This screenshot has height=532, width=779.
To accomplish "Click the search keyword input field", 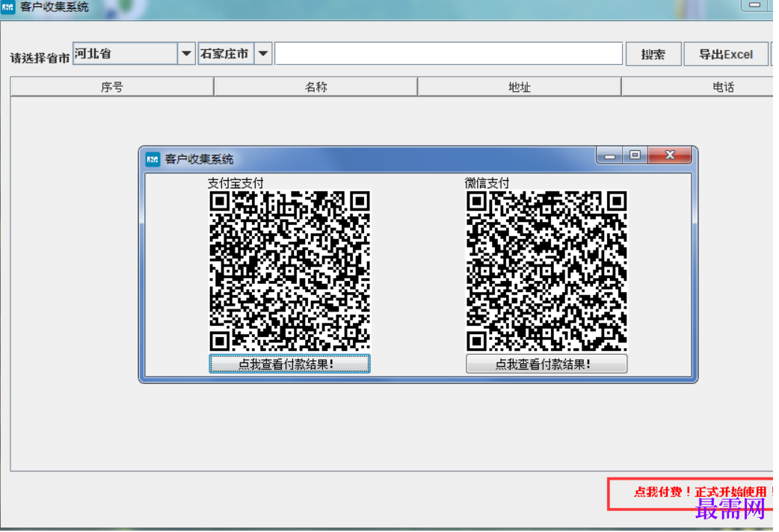I will (449, 54).
